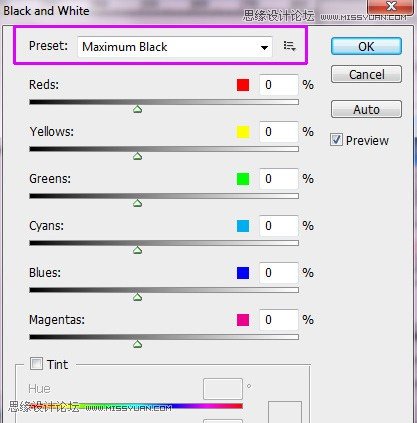Click the green color swatch
The height and width of the screenshot is (423, 417).
click(x=243, y=179)
